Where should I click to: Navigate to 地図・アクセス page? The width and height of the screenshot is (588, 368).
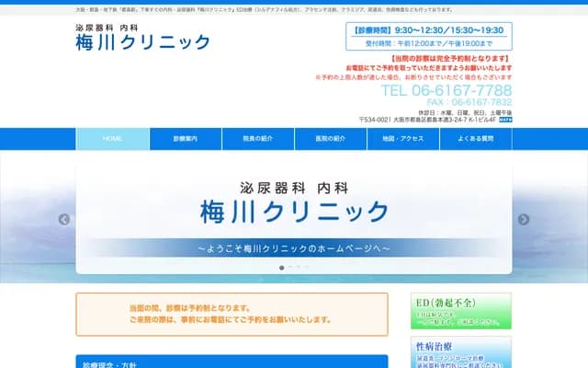coord(402,139)
